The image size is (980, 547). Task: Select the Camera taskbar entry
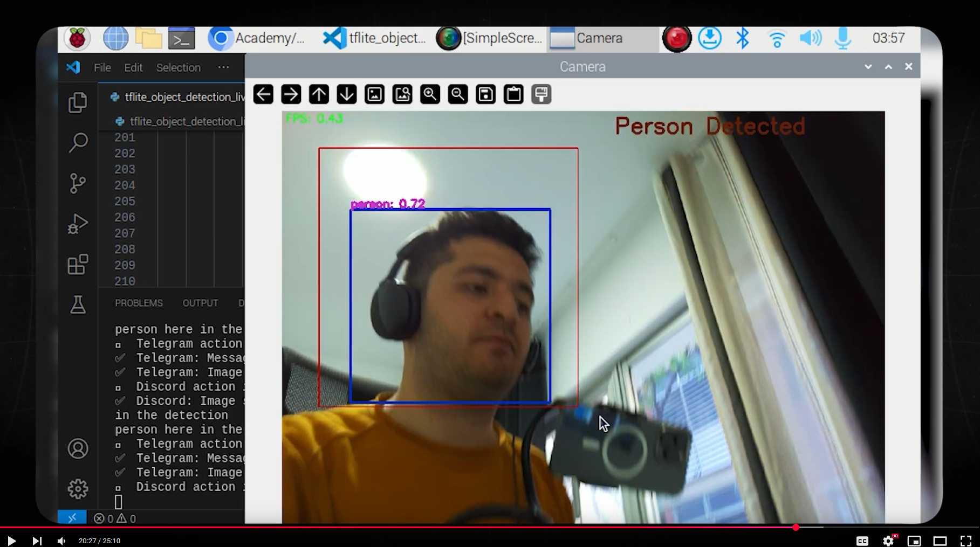click(602, 38)
